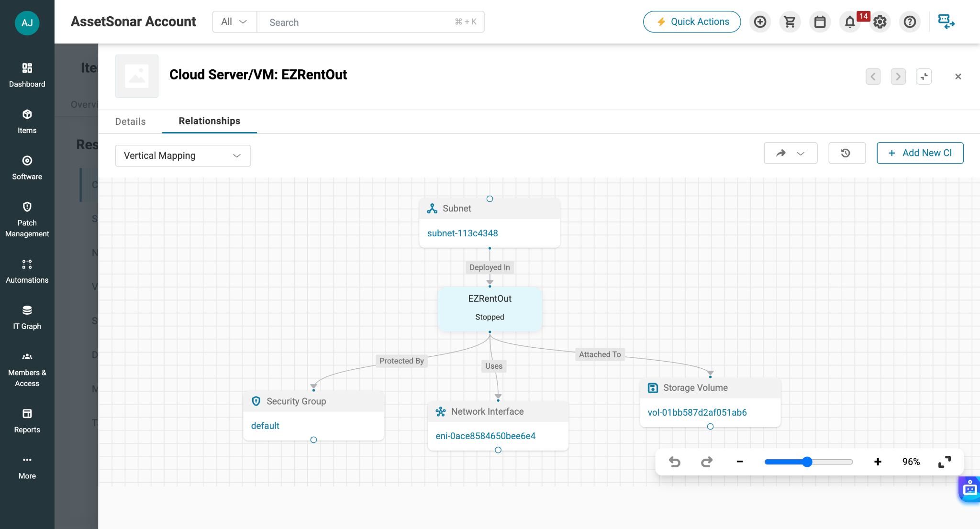Click the Attached To edge label
Screen dimensions: 980x529
600,354
